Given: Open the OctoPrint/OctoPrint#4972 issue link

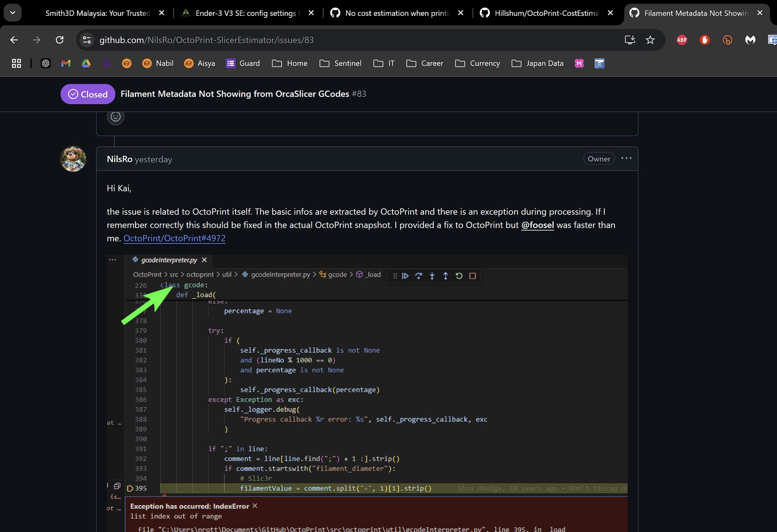Looking at the screenshot, I should 174,238.
